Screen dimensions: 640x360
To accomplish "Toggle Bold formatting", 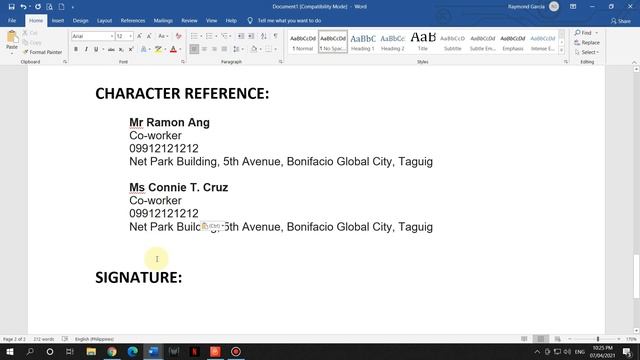I will [x=76, y=49].
